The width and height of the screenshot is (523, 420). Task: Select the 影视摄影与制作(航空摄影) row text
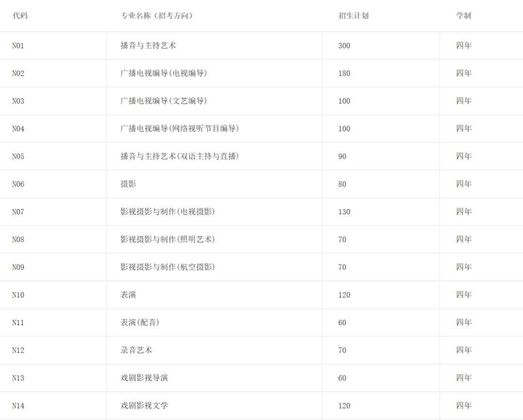168,267
